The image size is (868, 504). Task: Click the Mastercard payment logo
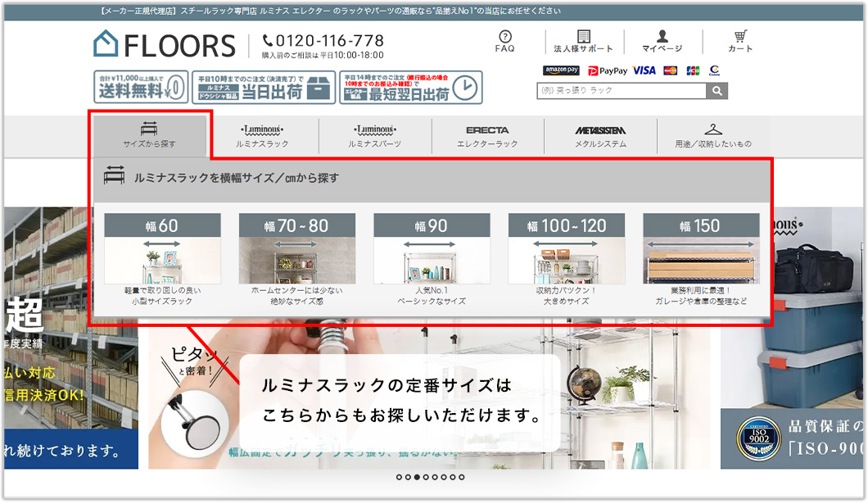(x=671, y=70)
